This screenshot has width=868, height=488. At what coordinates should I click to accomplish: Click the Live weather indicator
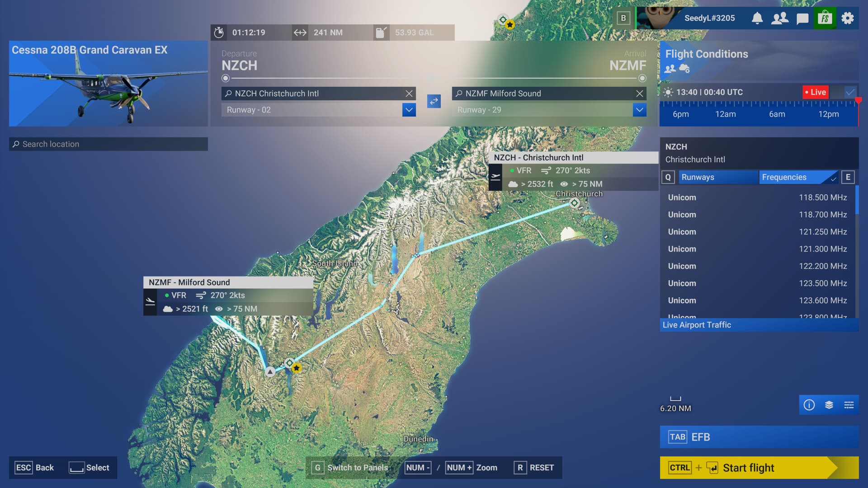[816, 92]
